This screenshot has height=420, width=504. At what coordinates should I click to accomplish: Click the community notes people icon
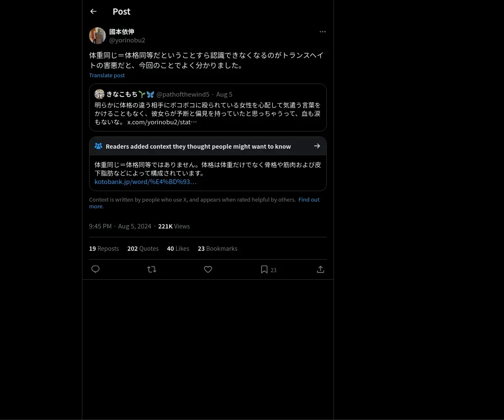[x=98, y=146]
